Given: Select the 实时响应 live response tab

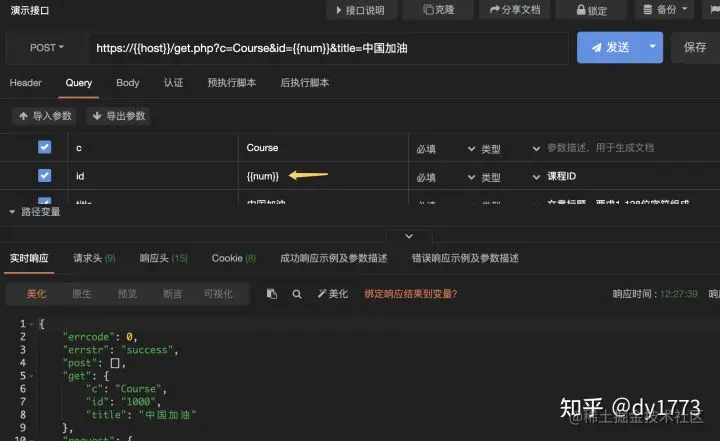Looking at the screenshot, I should (x=29, y=258).
